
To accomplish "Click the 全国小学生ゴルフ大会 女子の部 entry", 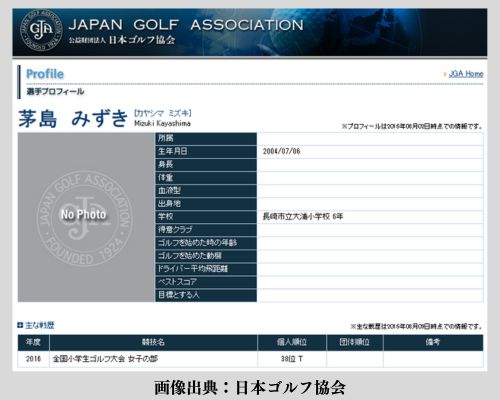I will tap(105, 359).
